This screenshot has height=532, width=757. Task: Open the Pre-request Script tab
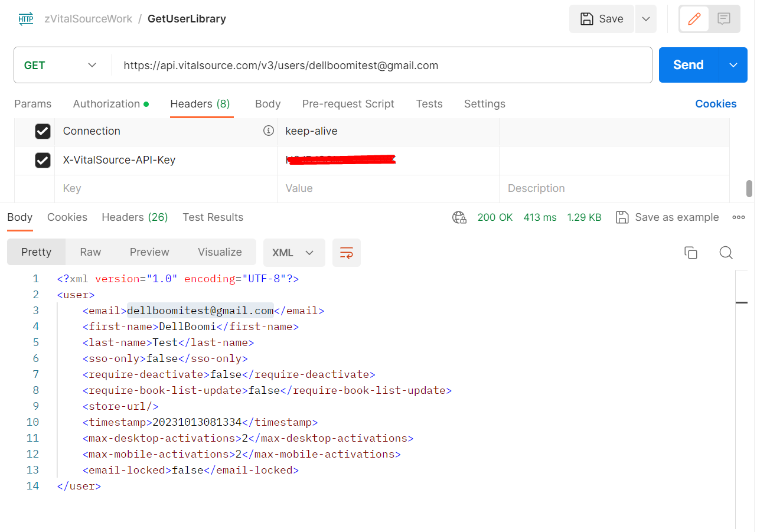pos(348,104)
